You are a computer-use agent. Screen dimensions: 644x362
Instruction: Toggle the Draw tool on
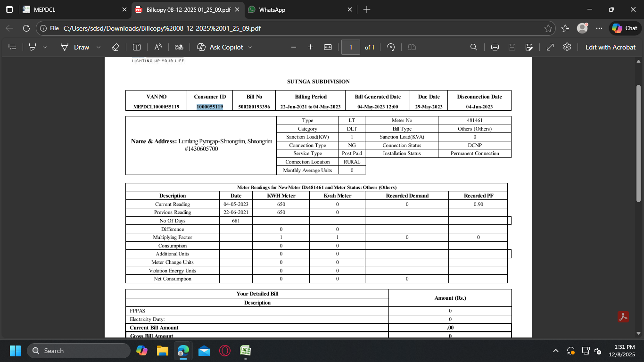pos(75,47)
